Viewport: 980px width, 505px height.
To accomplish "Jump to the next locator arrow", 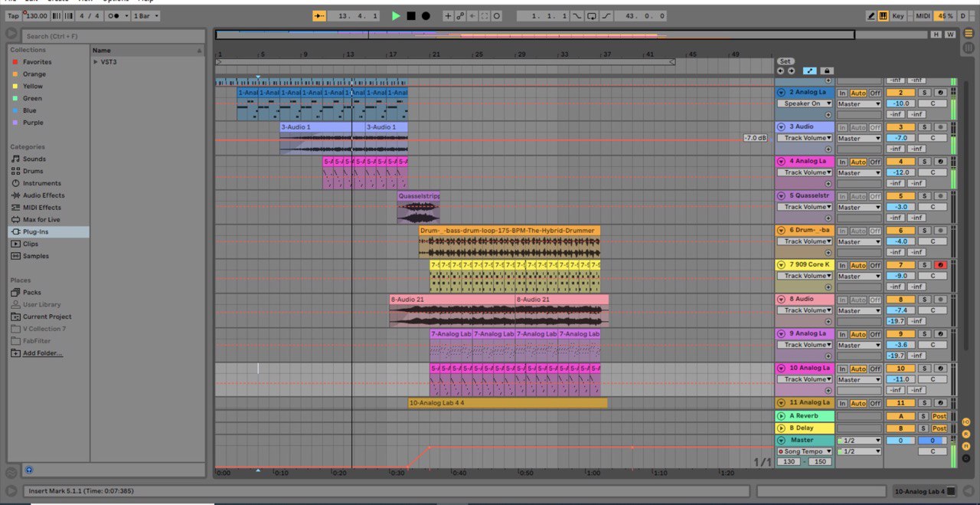I will [x=791, y=71].
